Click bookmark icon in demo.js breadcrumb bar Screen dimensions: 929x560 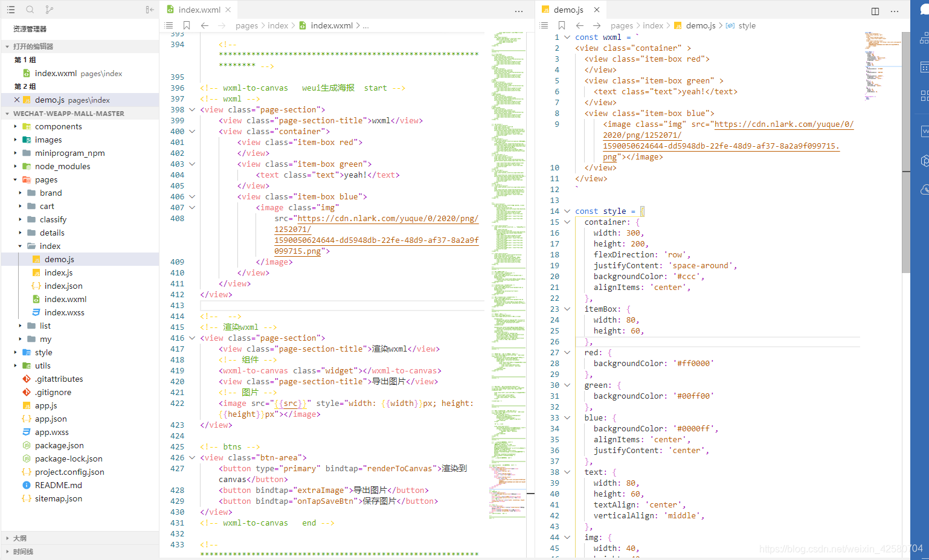coord(562,25)
